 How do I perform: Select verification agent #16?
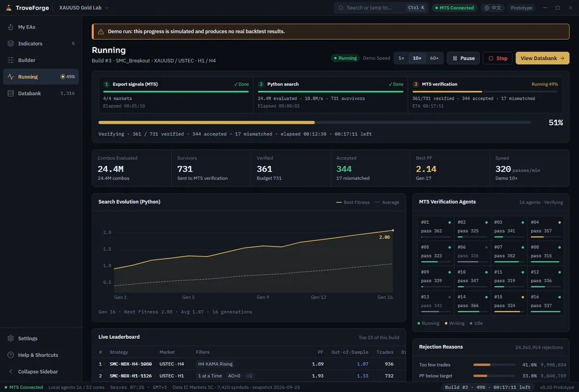pos(546,302)
